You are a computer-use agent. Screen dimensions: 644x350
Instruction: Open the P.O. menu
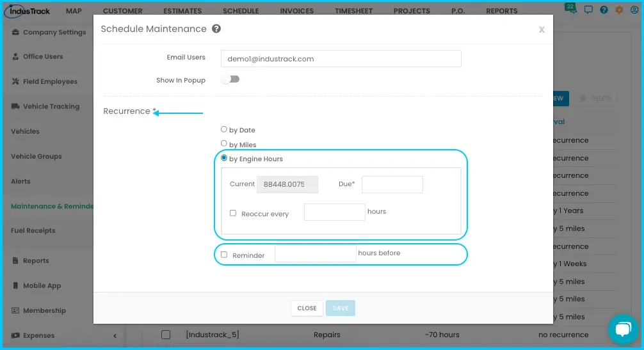pyautogui.click(x=458, y=11)
